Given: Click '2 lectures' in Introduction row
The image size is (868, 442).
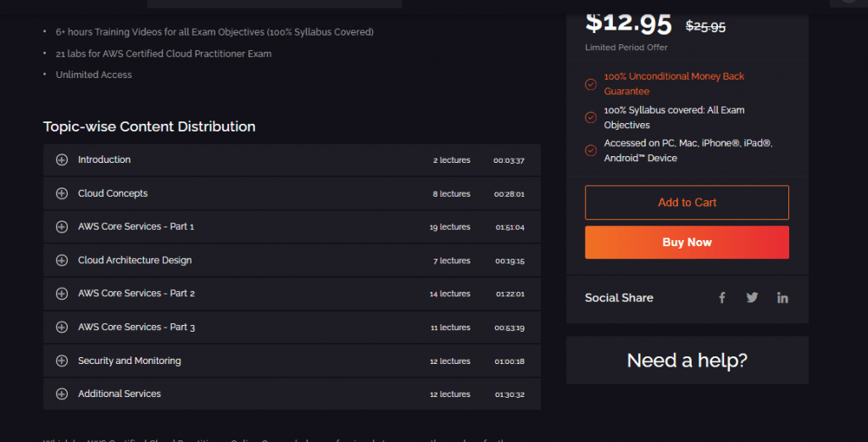Looking at the screenshot, I should click(452, 160).
